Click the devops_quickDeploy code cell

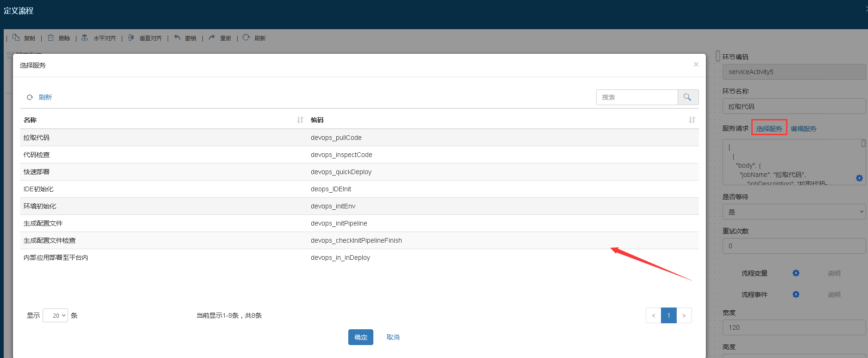tap(341, 172)
